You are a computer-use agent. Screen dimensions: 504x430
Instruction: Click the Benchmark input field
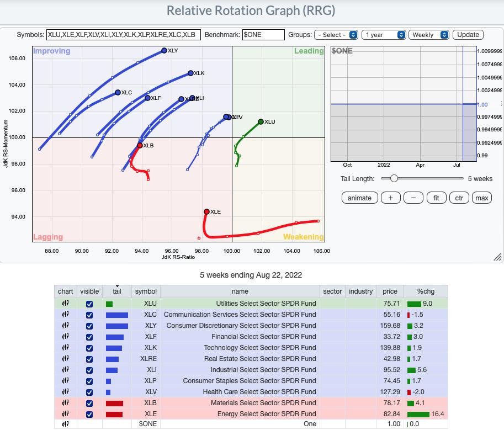coord(263,35)
